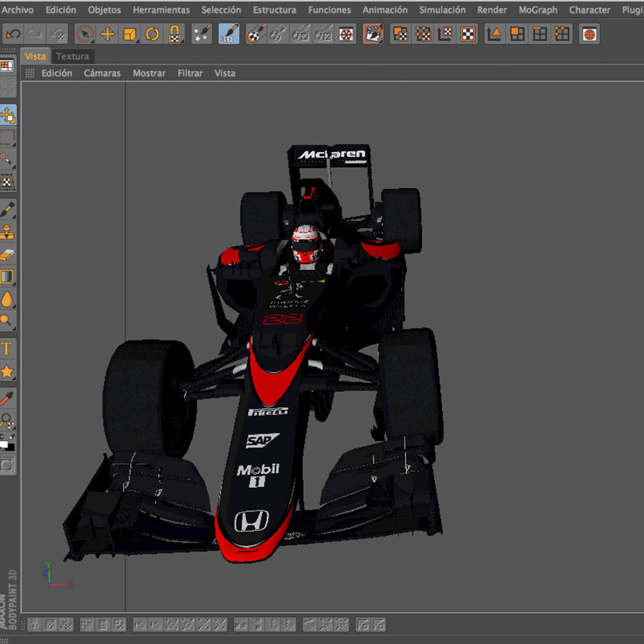The height and width of the screenshot is (644, 644).
Task: Open the Funciones menu
Action: [330, 10]
